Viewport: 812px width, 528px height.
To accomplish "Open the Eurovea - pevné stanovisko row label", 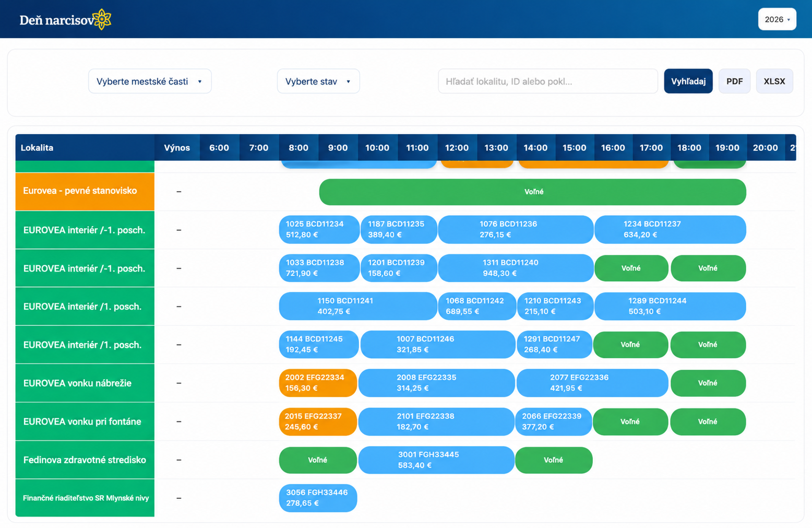I will pyautogui.click(x=85, y=191).
